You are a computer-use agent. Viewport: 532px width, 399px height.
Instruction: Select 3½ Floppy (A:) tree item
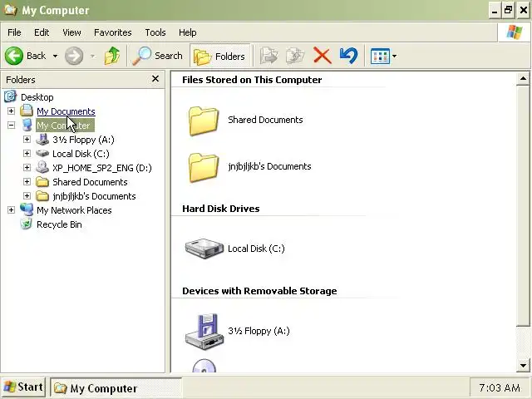pyautogui.click(x=83, y=140)
